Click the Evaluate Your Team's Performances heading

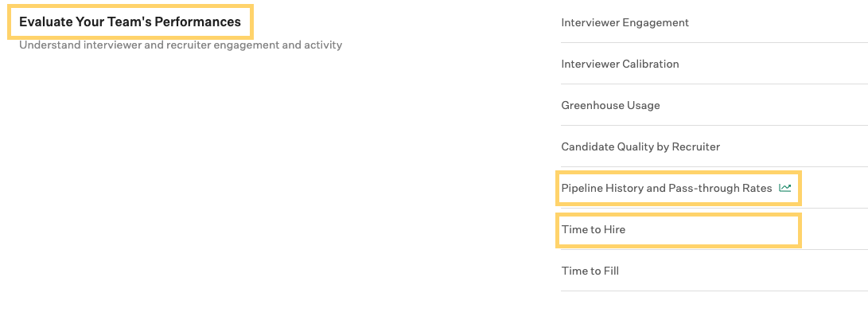(130, 22)
